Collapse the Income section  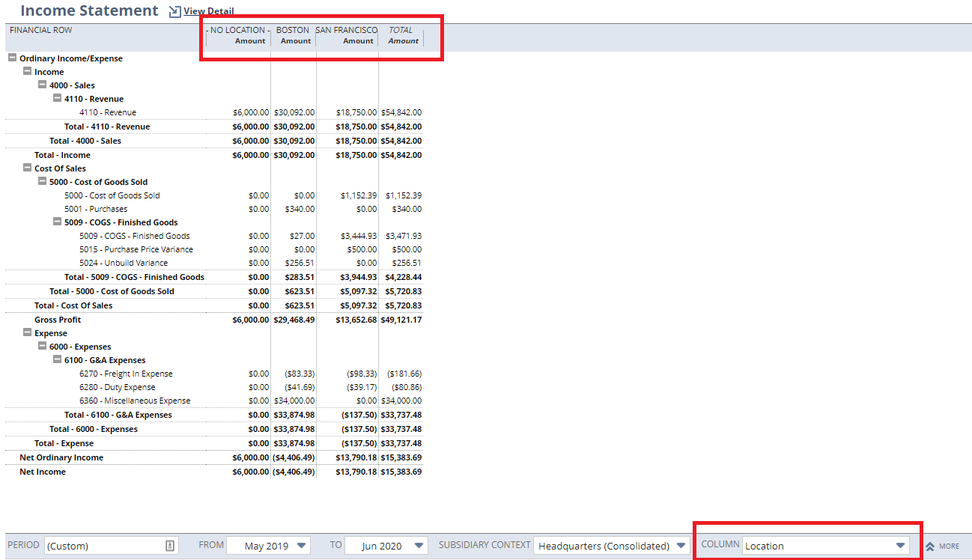click(26, 71)
